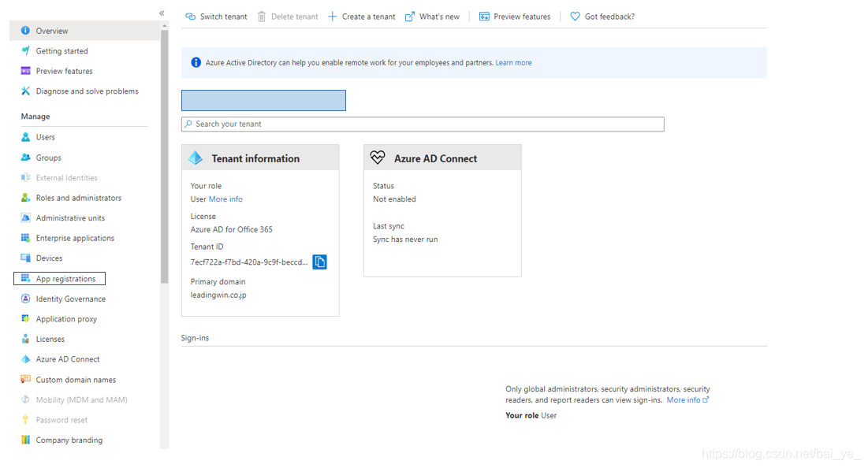Click More info link under Your role

click(225, 199)
